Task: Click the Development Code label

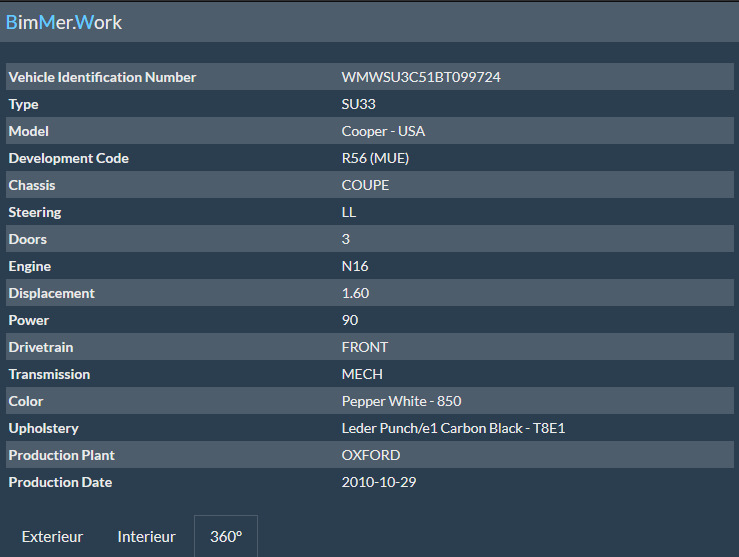Action: (x=69, y=158)
